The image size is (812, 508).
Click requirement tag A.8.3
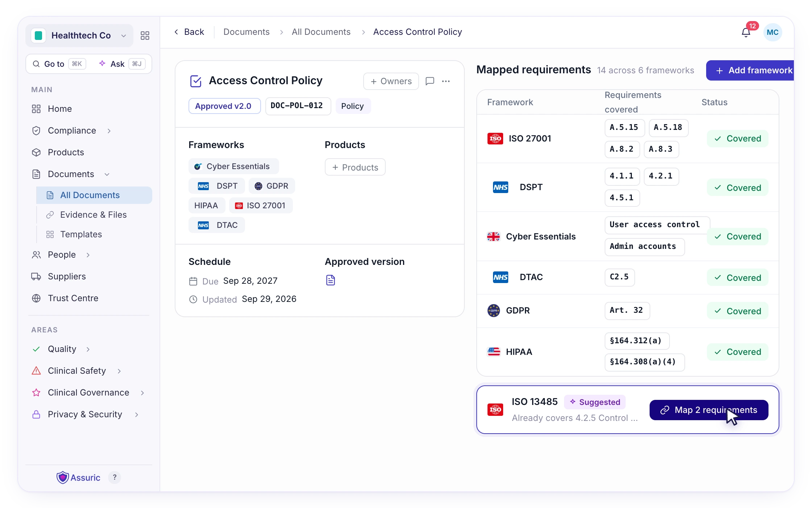coord(661,149)
